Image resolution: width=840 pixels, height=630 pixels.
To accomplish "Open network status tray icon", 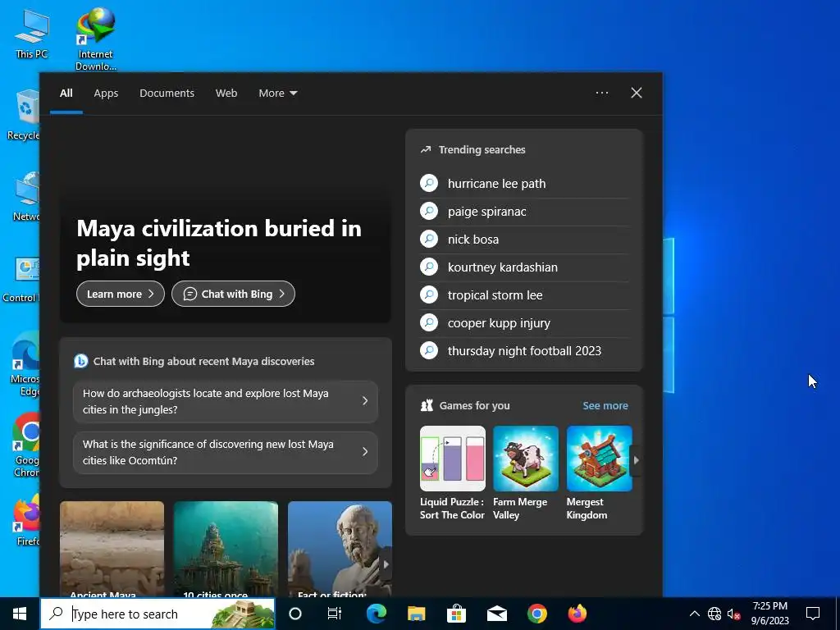I will click(714, 614).
